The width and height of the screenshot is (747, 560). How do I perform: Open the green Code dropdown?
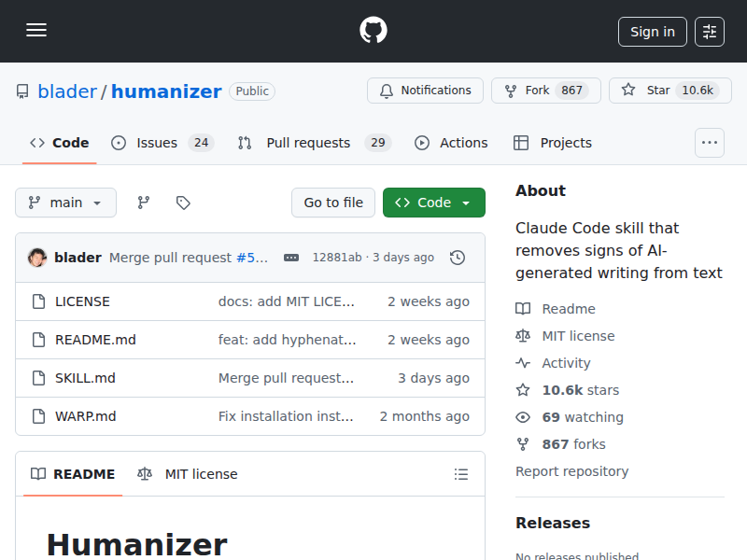pos(433,203)
